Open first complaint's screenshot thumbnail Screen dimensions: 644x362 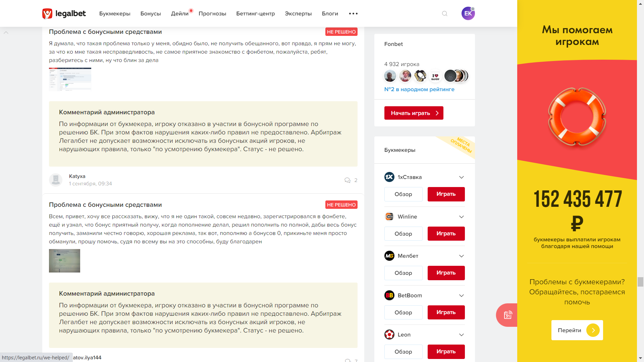(x=70, y=79)
